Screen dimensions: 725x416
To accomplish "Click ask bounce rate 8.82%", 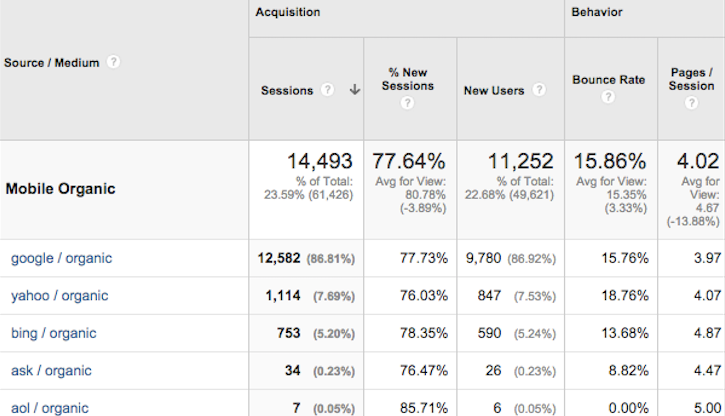I will click(628, 370).
